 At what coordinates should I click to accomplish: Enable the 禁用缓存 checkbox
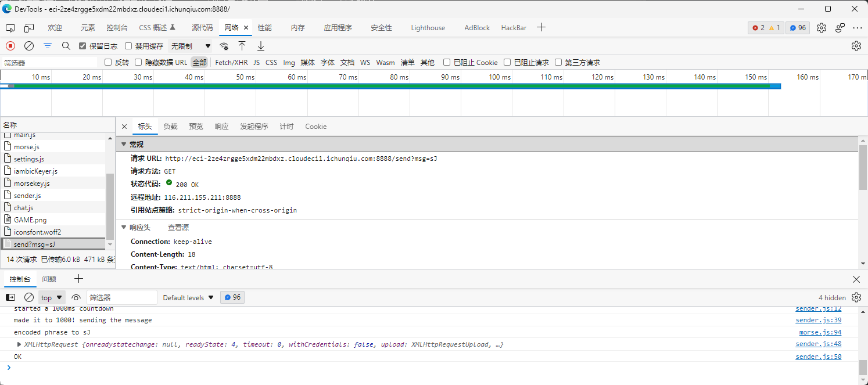click(128, 46)
